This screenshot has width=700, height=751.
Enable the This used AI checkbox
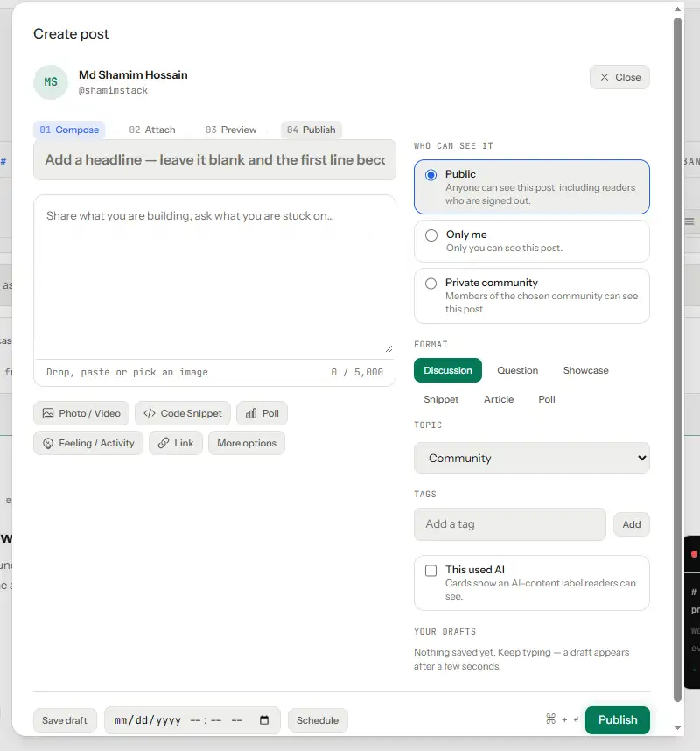430,571
